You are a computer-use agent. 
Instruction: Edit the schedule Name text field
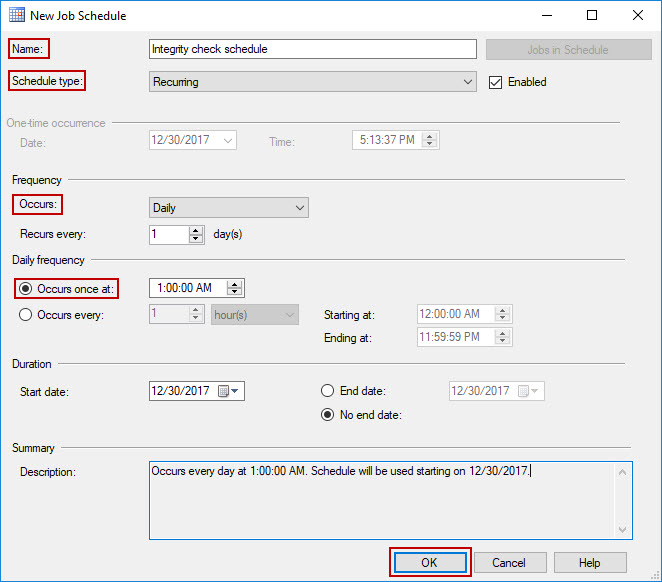coord(313,49)
